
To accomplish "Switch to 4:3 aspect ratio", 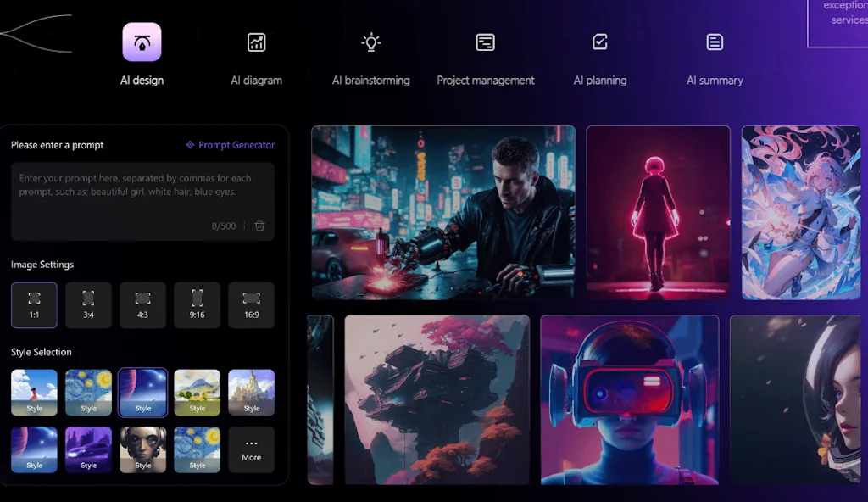I will [x=142, y=305].
